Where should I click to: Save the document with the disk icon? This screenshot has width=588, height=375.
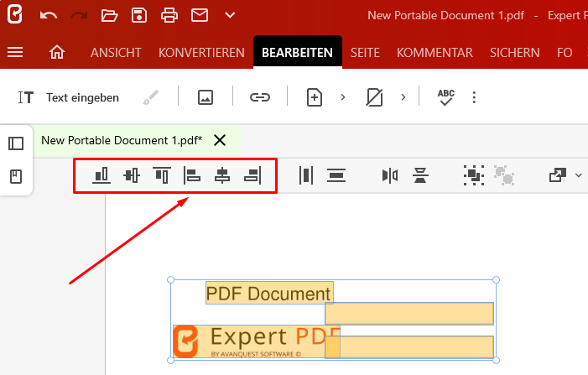139,15
